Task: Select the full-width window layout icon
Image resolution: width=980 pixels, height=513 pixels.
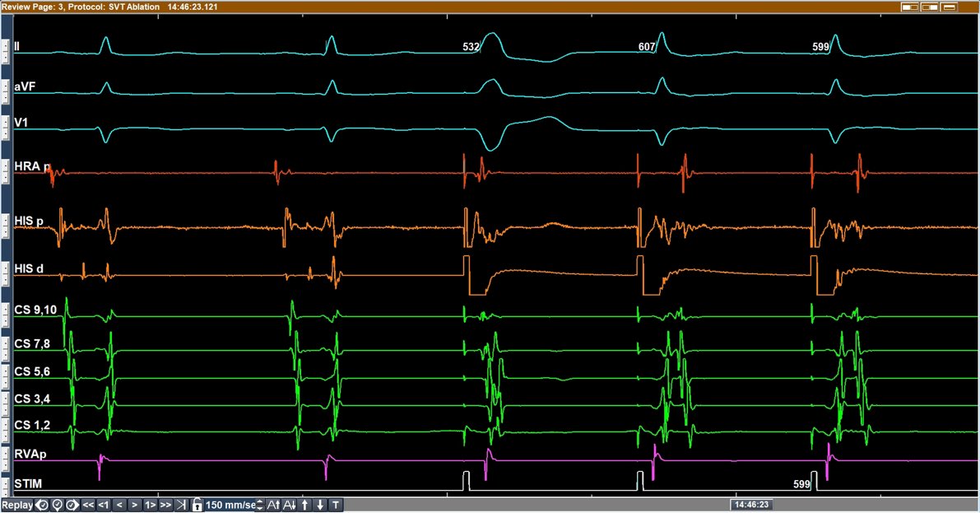Action: point(950,7)
